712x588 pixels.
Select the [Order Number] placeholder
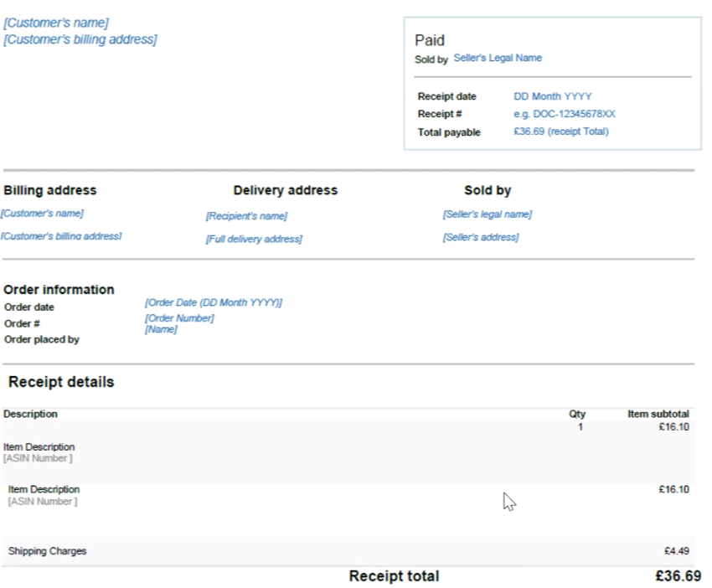click(179, 318)
